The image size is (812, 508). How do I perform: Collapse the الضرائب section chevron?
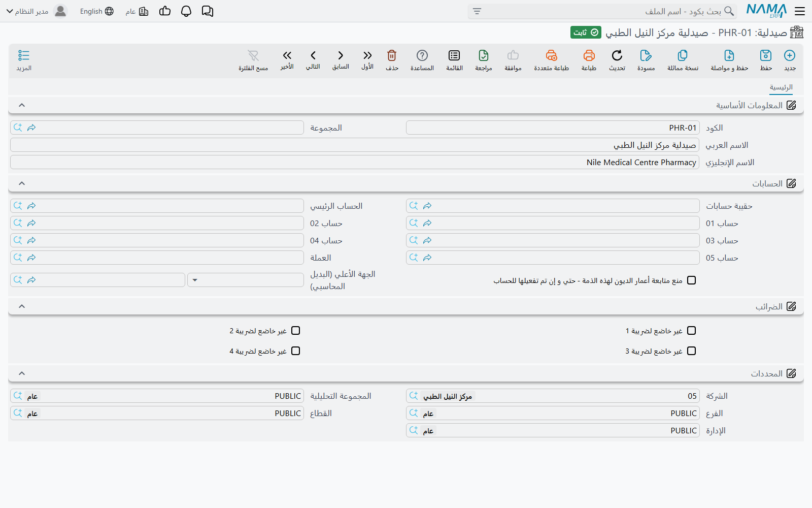click(22, 306)
